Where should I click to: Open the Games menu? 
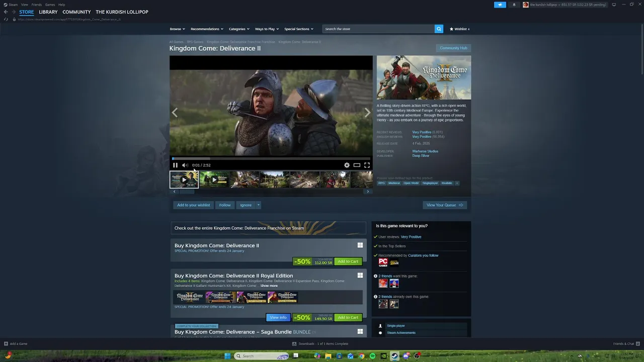[50, 5]
